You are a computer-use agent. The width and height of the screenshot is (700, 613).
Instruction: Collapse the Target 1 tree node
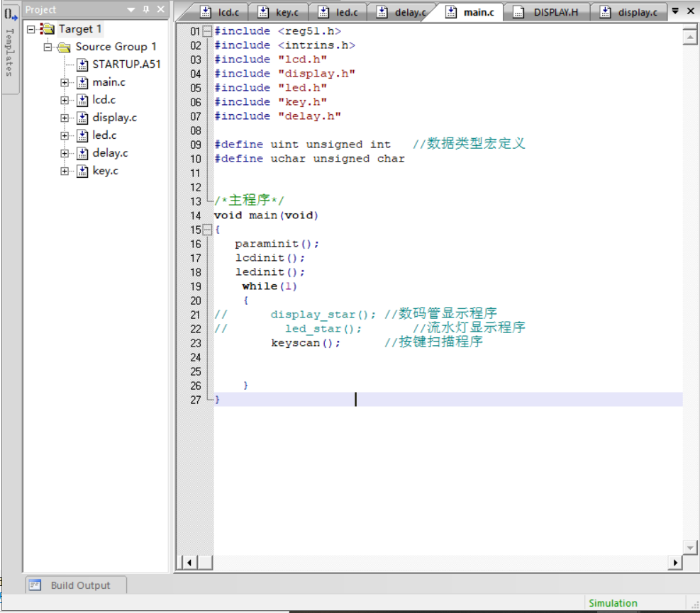(x=30, y=30)
